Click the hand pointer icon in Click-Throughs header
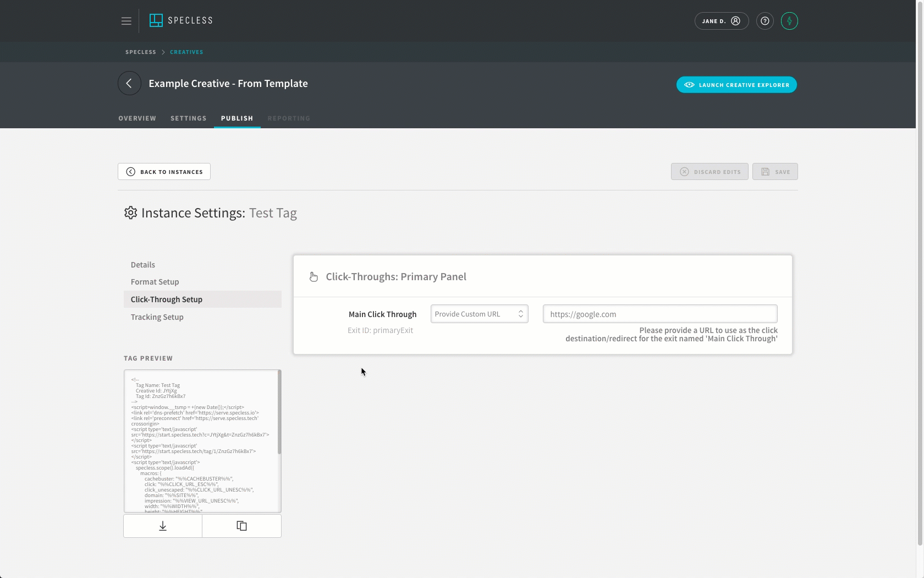Viewport: 924px width, 578px height. click(313, 277)
